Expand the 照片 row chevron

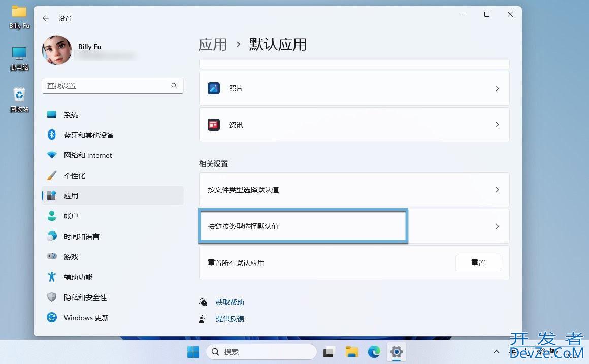(x=497, y=88)
